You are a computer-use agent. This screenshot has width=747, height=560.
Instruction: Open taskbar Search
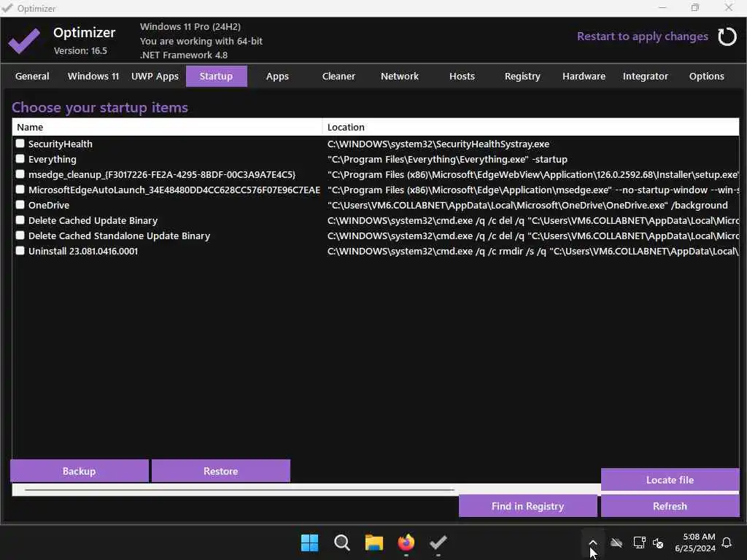[342, 542]
